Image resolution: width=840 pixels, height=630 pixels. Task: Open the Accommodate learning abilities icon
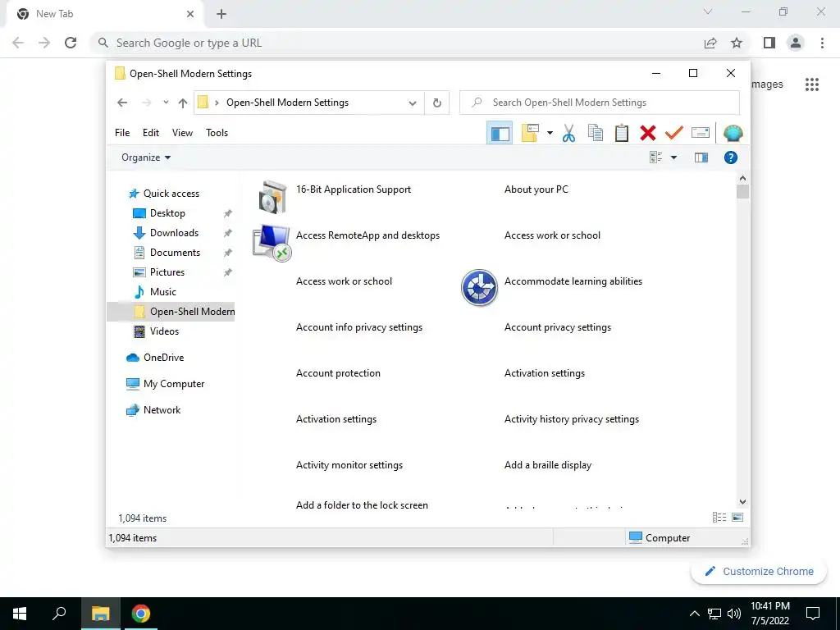pyautogui.click(x=479, y=288)
